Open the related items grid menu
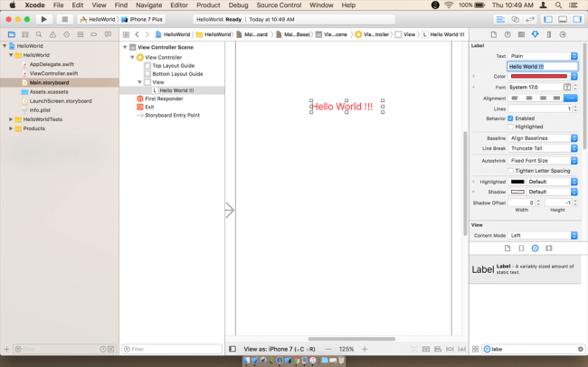Viewport: 588px width, 367px height. coord(126,34)
